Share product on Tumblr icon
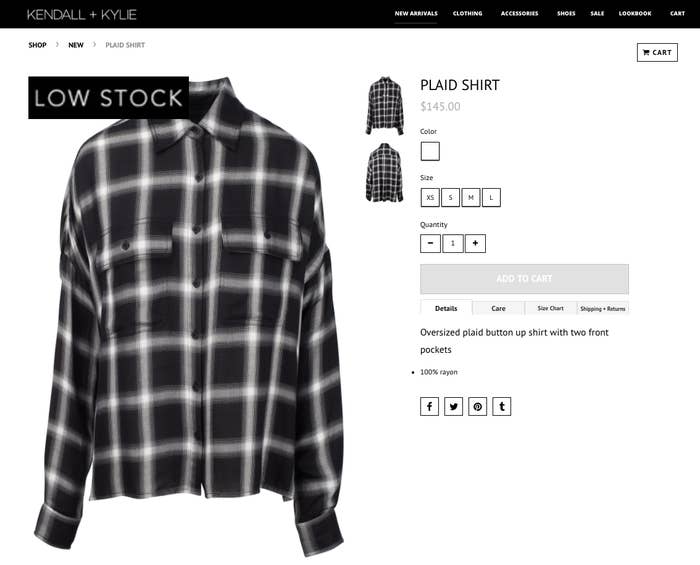The image size is (700, 565). (502, 407)
